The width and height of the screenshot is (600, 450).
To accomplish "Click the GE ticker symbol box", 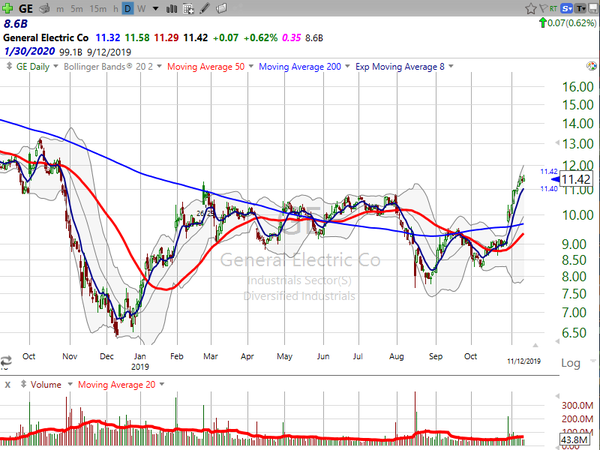I will 26,8.
